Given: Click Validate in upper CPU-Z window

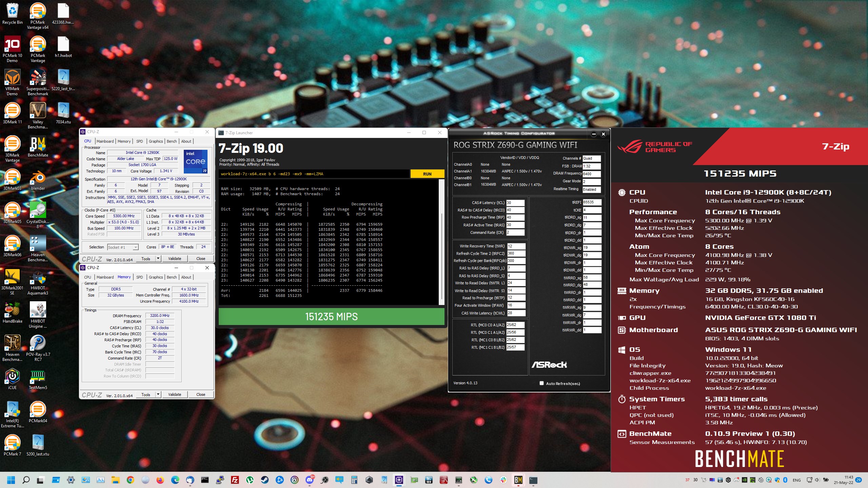Looking at the screenshot, I should tap(175, 259).
